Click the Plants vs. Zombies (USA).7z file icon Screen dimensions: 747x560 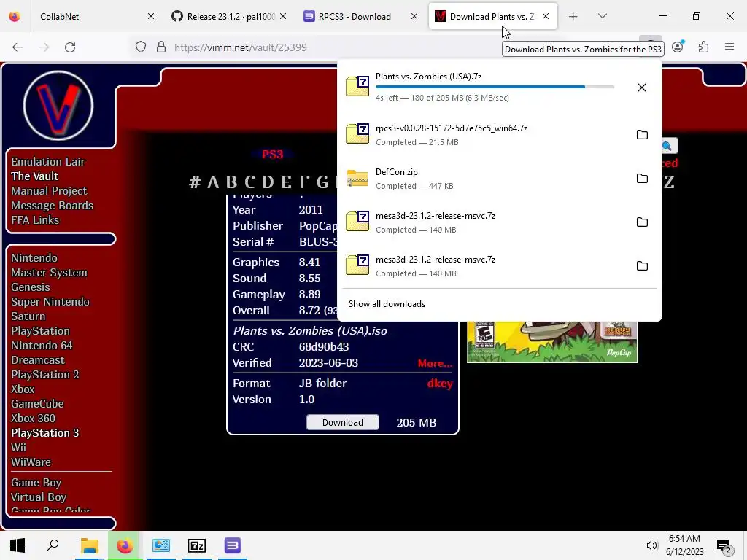tap(357, 86)
